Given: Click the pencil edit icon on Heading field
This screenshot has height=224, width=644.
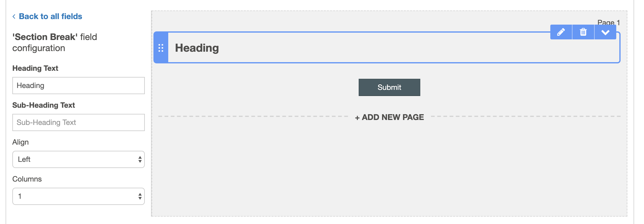Looking at the screenshot, I should [561, 32].
